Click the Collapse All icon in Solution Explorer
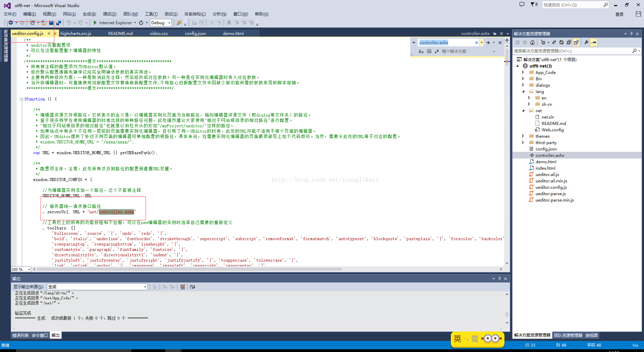The width and height of the screenshot is (644, 352). click(569, 42)
